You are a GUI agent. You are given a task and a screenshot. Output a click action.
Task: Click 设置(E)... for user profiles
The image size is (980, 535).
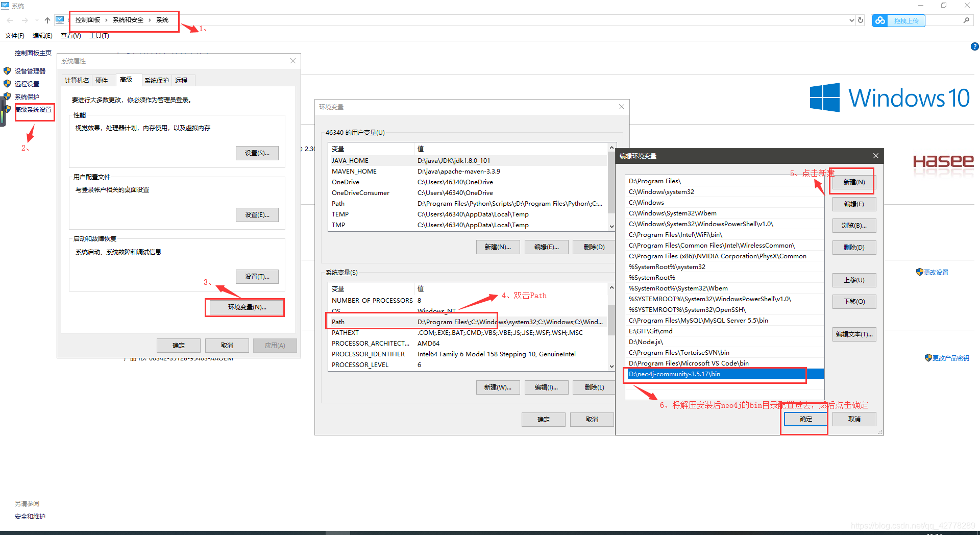coord(257,215)
